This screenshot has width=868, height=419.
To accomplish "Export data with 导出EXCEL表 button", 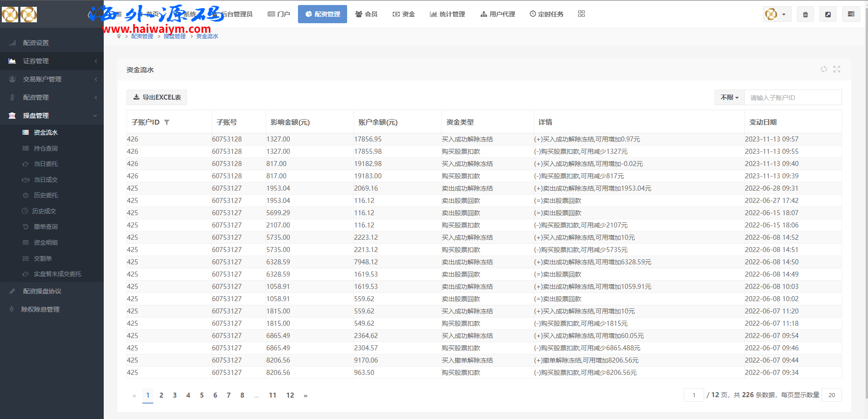I will click(x=156, y=97).
